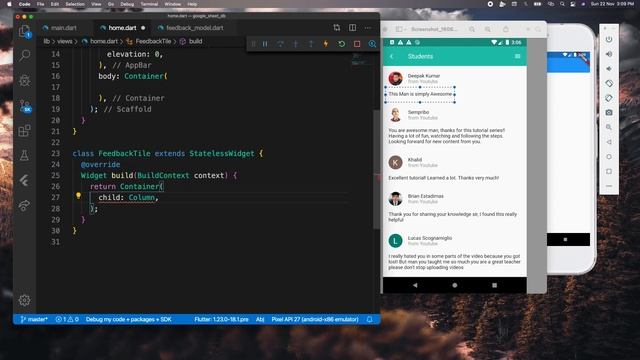Screen dimensions: 640x360
Task: Switch to feedback_model.dart tab
Action: pos(195,28)
